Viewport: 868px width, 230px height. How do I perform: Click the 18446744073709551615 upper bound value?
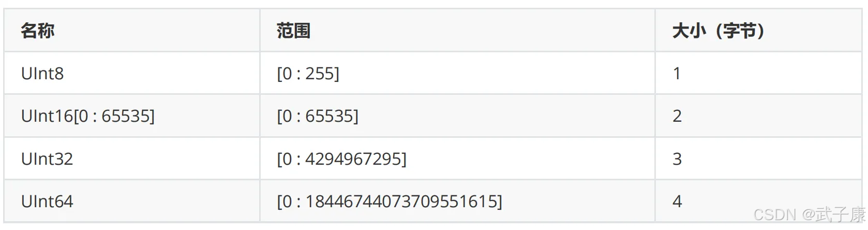[401, 202]
